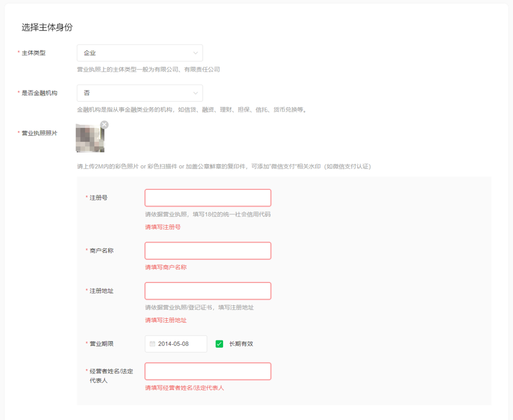Click the 营业执照照片 field label

pos(39,133)
